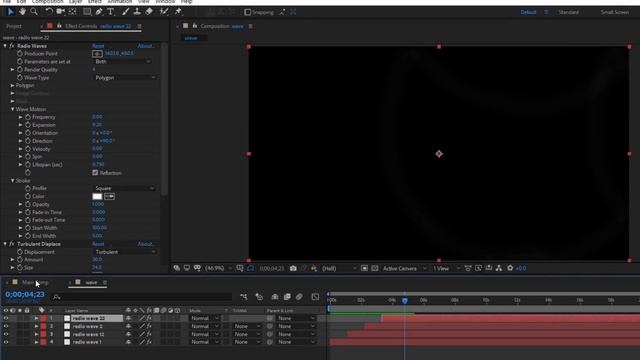Select the Type text tool

(x=111, y=12)
